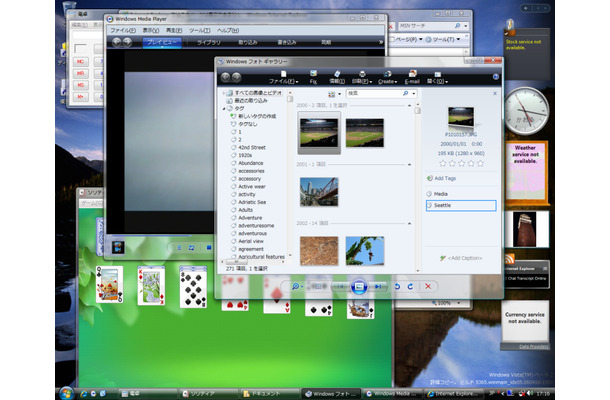Open the 印刷 print dropdown in Photo Gallery
Screen dimensions: 610x400
362,77
